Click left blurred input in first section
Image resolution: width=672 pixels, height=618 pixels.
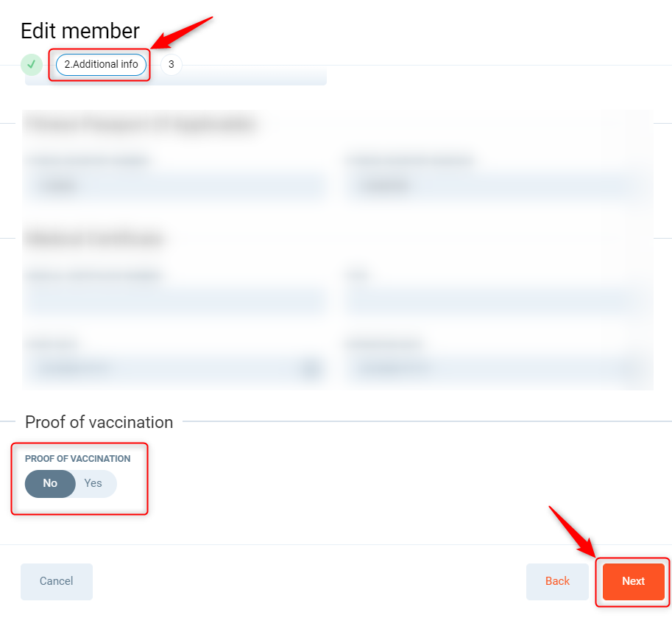coord(175,186)
